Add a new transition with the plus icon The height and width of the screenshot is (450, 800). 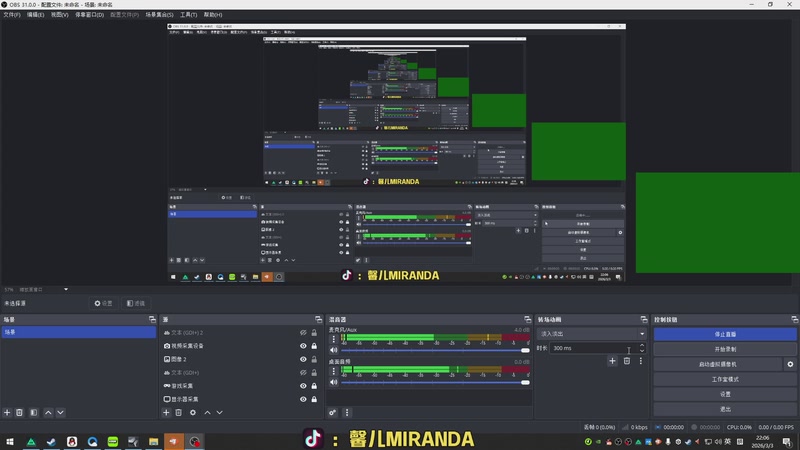pyautogui.click(x=612, y=361)
